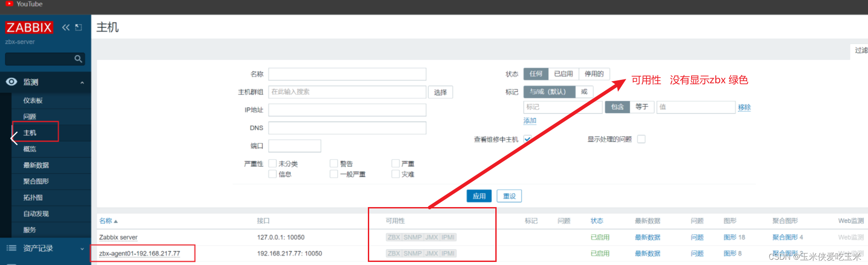Check the 未分类 severity checkbox
Viewport: 868px width, 265px height.
tap(272, 163)
